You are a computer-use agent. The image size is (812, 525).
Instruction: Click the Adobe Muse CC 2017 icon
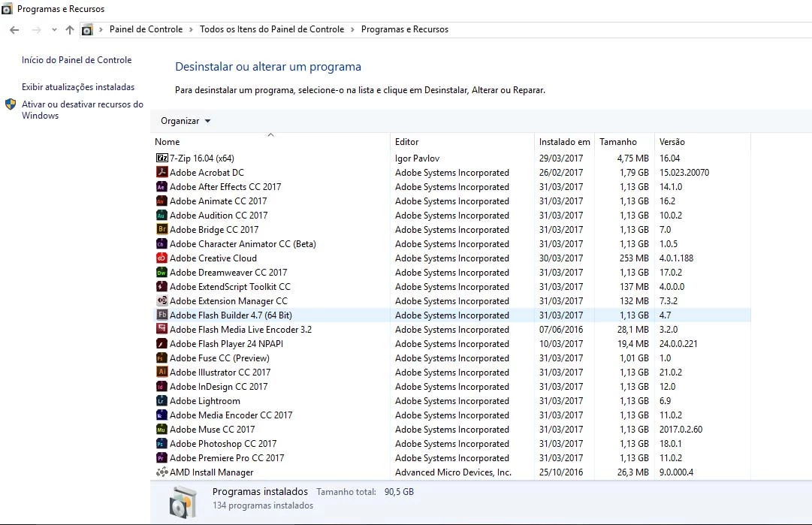tap(162, 429)
